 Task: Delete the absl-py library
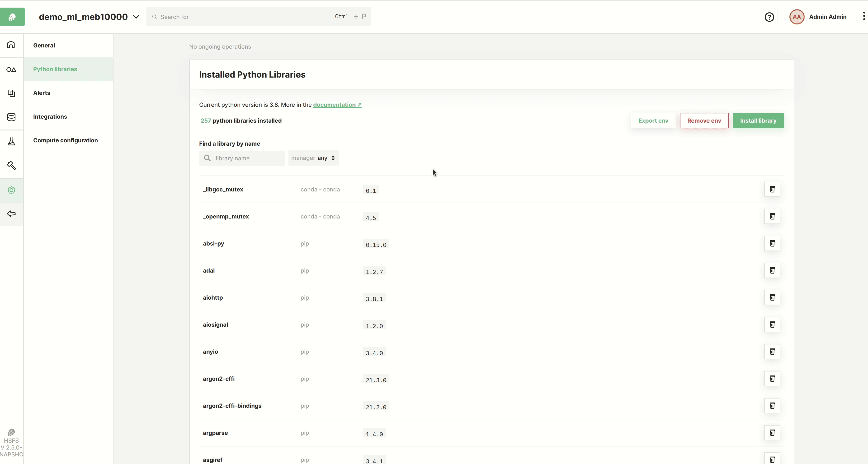point(772,243)
